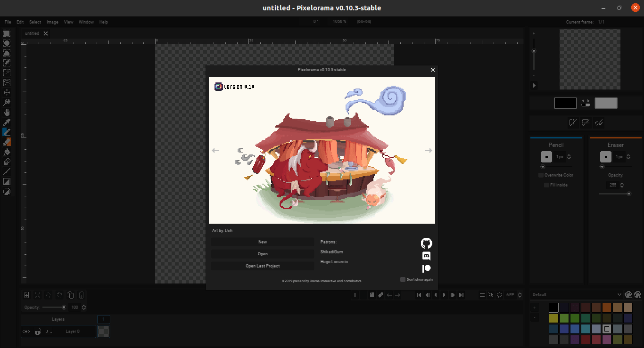Select the Pan hand tool
The height and width of the screenshot is (348, 644).
click(7, 112)
